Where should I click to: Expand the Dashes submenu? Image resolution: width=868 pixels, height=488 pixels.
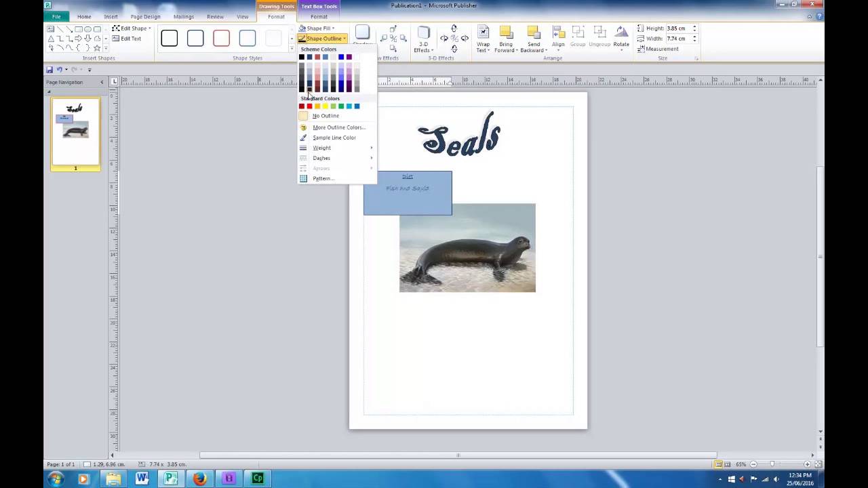pos(321,158)
